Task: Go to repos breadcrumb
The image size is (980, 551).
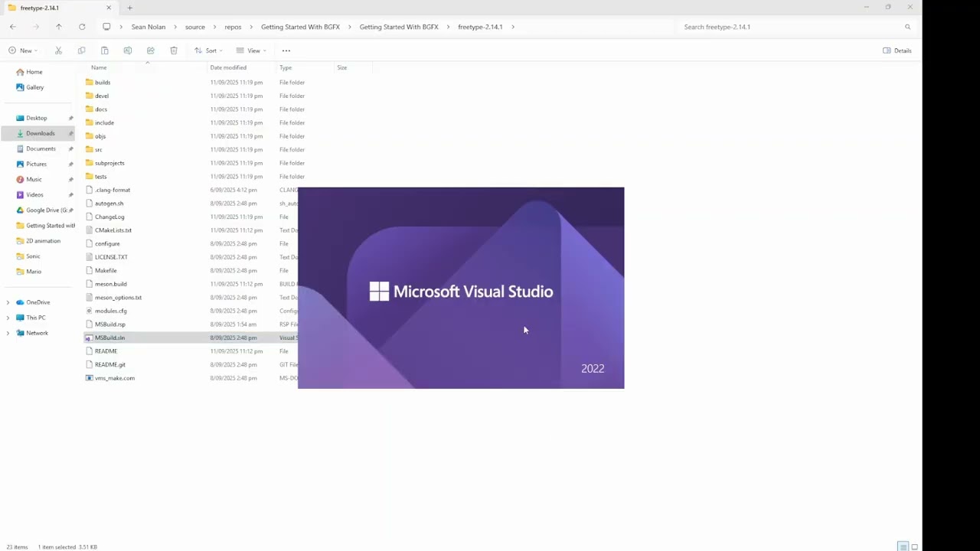Action: 233,27
